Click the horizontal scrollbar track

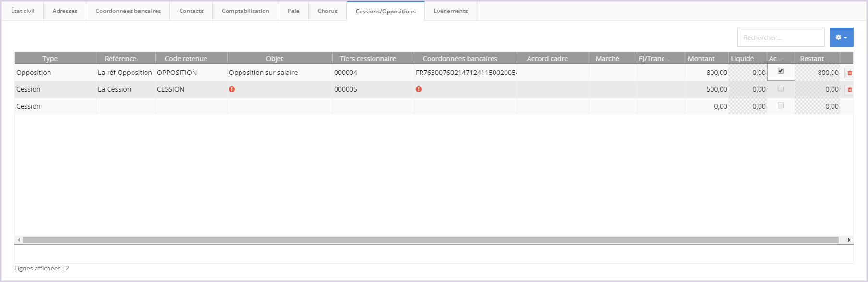click(432, 240)
